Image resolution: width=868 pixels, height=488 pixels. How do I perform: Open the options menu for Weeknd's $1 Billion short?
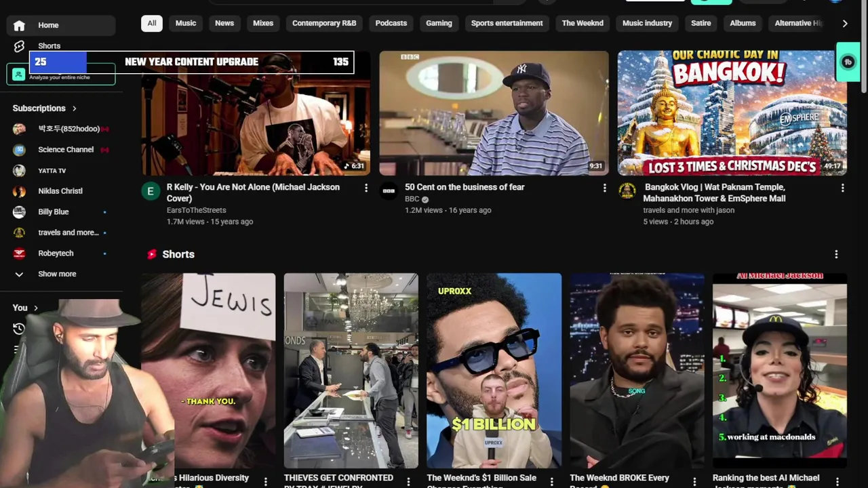click(551, 482)
